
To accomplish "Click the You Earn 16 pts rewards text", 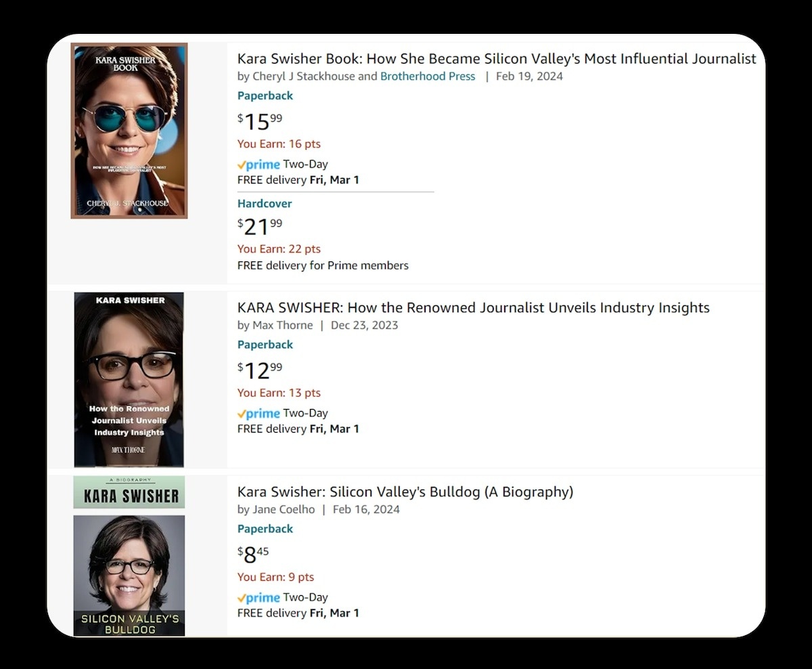I will click(x=279, y=144).
